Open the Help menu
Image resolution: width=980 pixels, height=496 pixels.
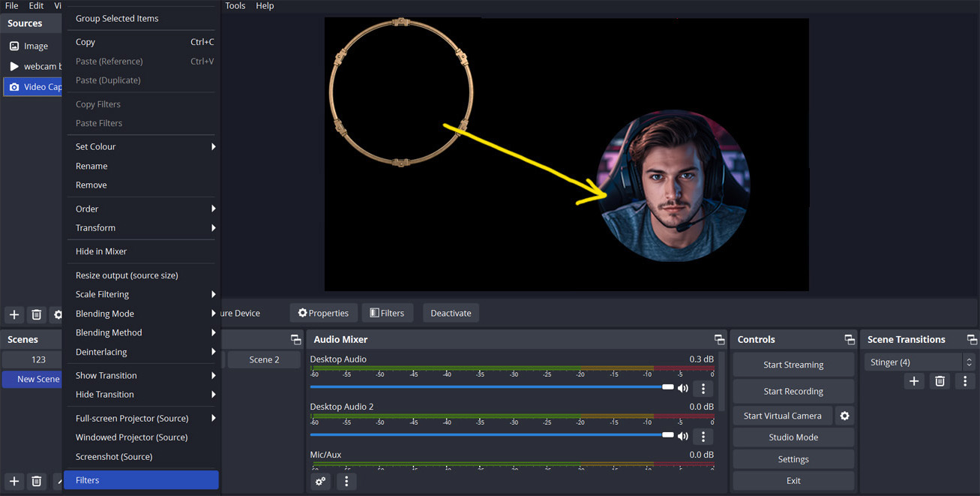click(x=265, y=6)
